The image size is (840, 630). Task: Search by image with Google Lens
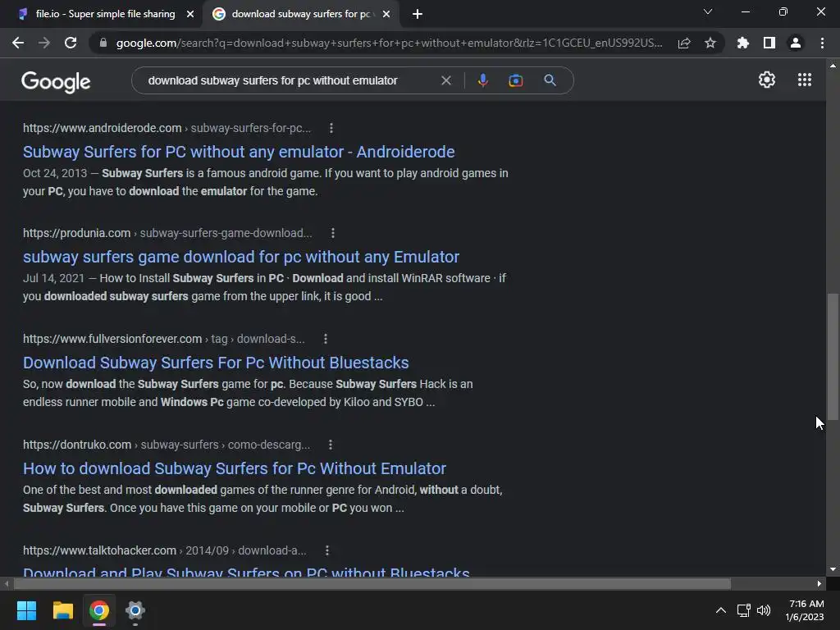pyautogui.click(x=515, y=80)
